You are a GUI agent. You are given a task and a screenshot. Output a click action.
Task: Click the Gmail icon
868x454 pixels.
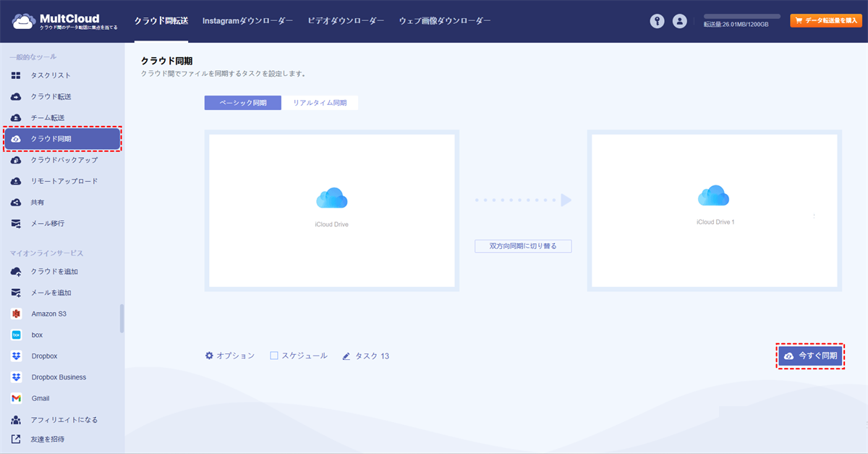click(16, 398)
